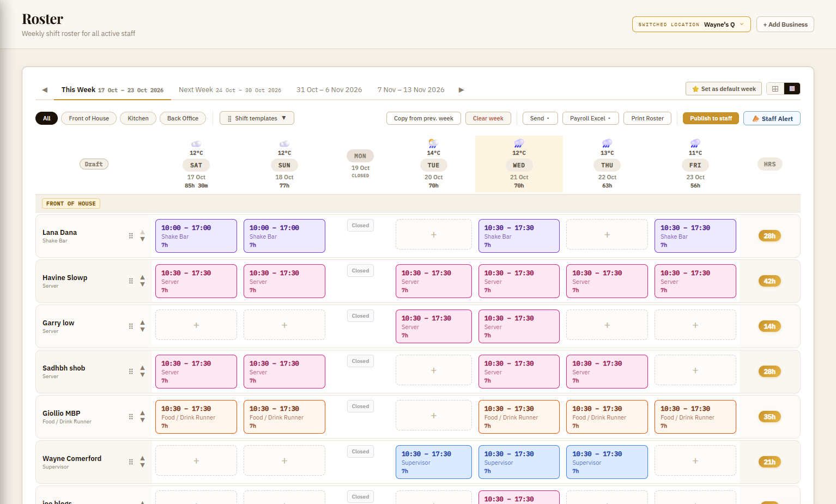This screenshot has width=836, height=504.
Task: Add a Saturday shift for Garry low
Action: pos(196,325)
